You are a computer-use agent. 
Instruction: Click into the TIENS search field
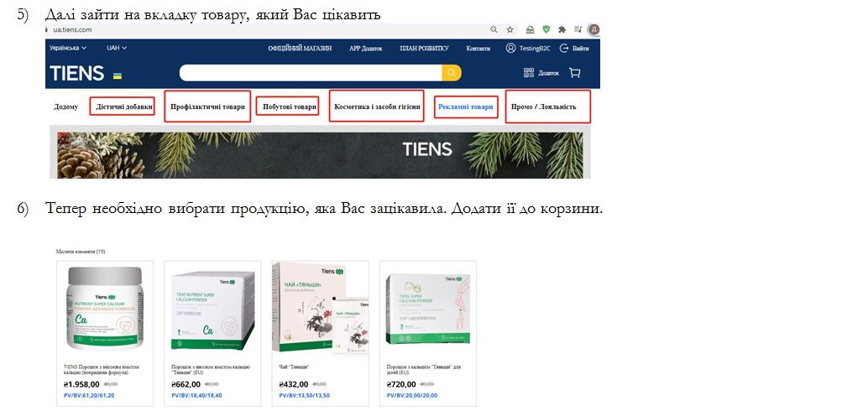pyautogui.click(x=311, y=72)
